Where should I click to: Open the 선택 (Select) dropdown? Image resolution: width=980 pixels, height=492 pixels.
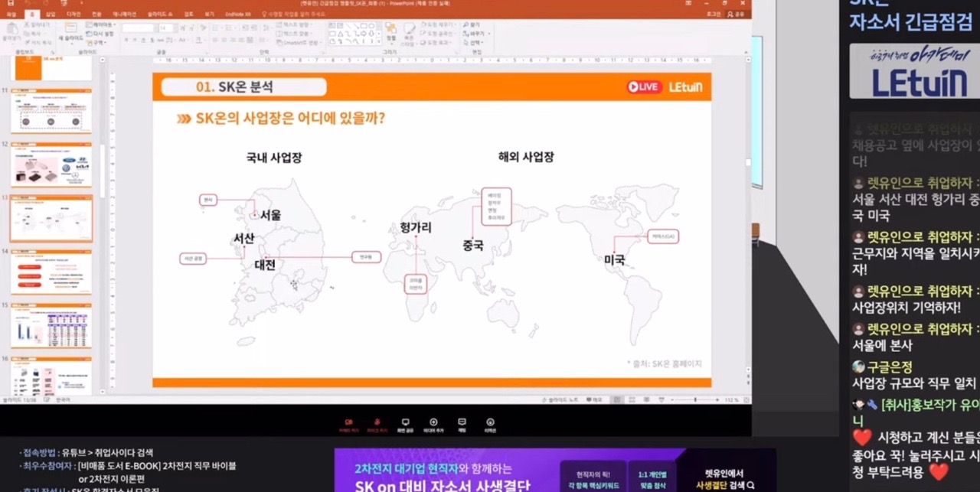(x=474, y=42)
